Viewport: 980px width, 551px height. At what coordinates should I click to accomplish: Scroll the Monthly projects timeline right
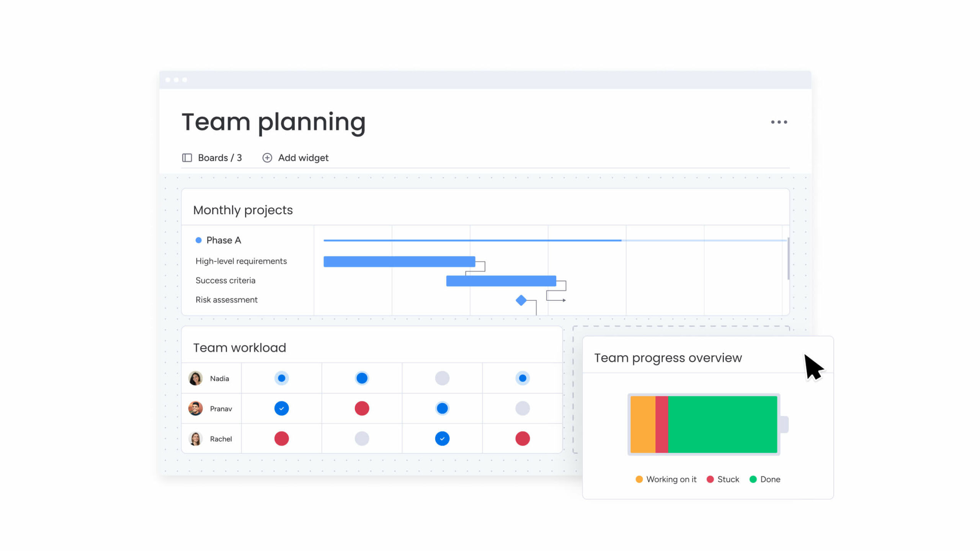(786, 269)
